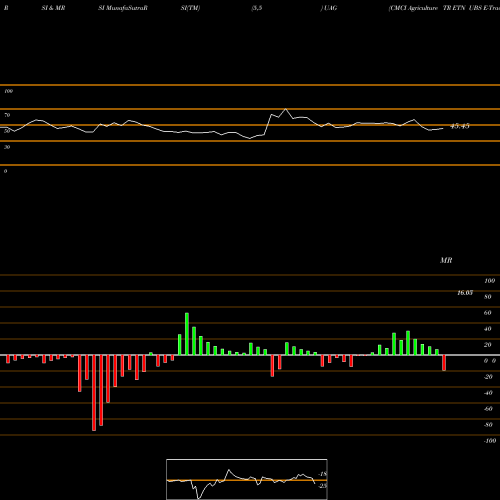Click the -25 label in mini chart
500x500 pixels.
(322, 486)
